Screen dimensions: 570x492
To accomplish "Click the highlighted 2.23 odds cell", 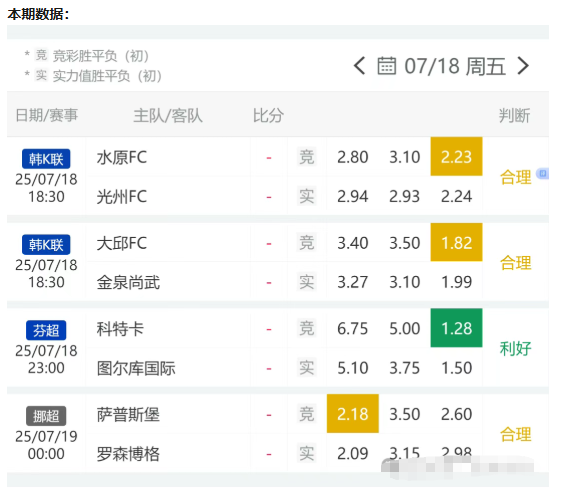I will pyautogui.click(x=457, y=157).
